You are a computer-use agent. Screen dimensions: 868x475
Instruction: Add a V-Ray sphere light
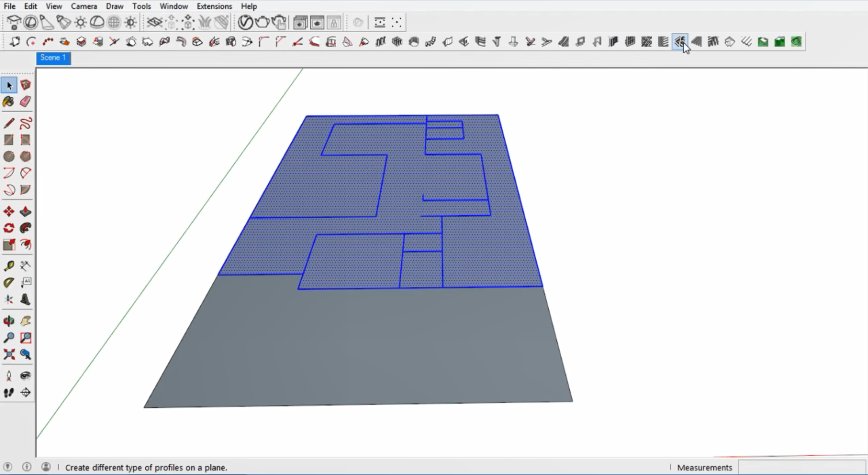click(x=31, y=22)
